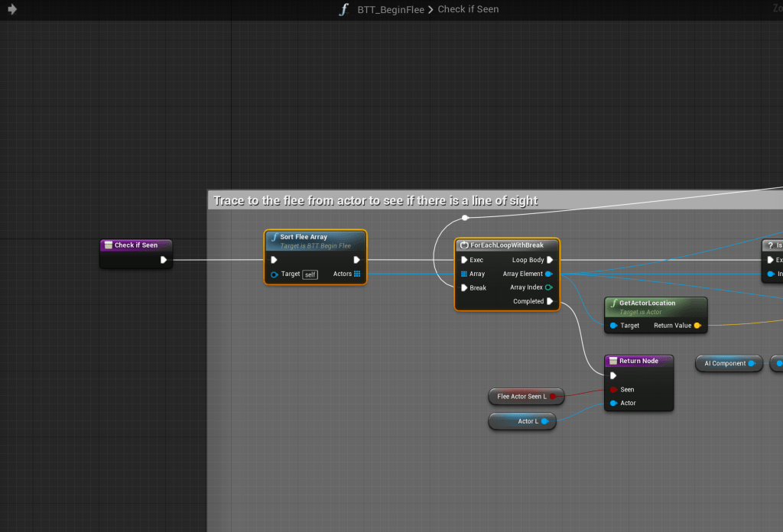Image resolution: width=783 pixels, height=532 pixels.
Task: Click BTT_BeginFlee in the breadcrumb
Action: pyautogui.click(x=391, y=10)
